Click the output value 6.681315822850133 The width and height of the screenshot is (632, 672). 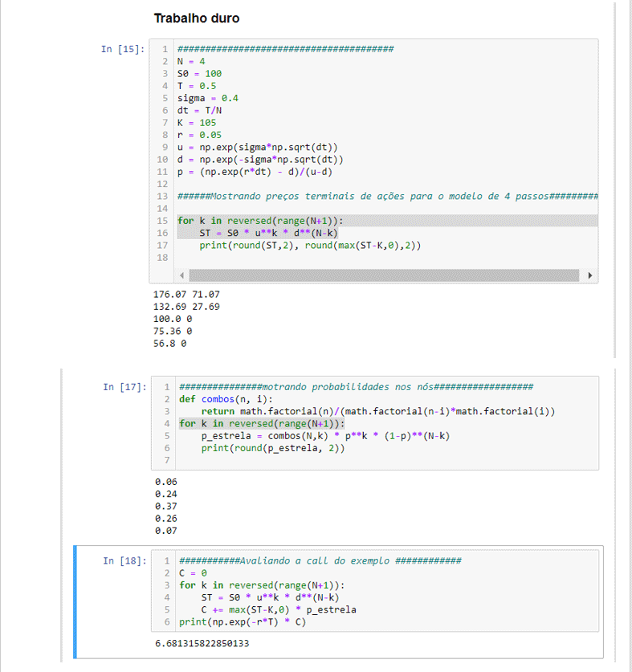coord(202,644)
